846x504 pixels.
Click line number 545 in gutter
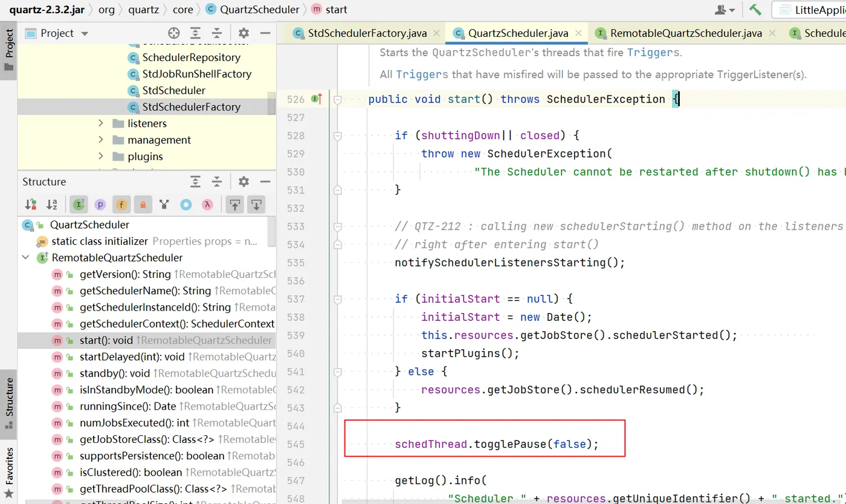point(296,444)
